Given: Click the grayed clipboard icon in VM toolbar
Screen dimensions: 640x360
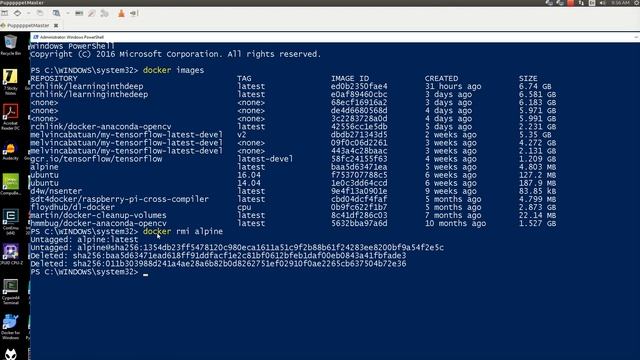Looking at the screenshot, I should (x=40, y=13).
